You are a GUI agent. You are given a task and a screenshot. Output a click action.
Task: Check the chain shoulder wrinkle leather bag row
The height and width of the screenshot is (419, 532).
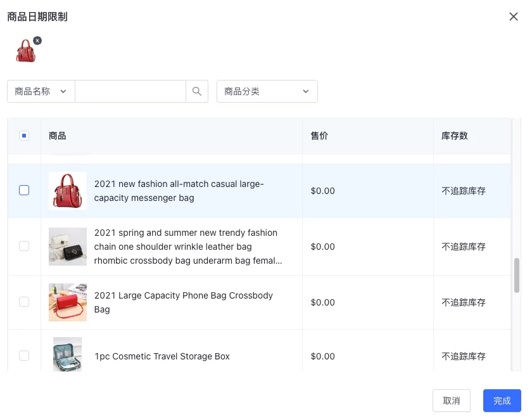click(24, 246)
